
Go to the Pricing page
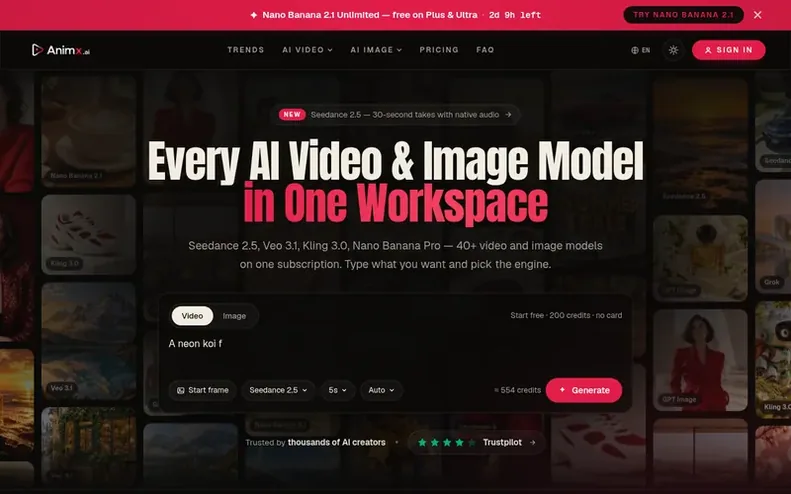click(x=439, y=50)
